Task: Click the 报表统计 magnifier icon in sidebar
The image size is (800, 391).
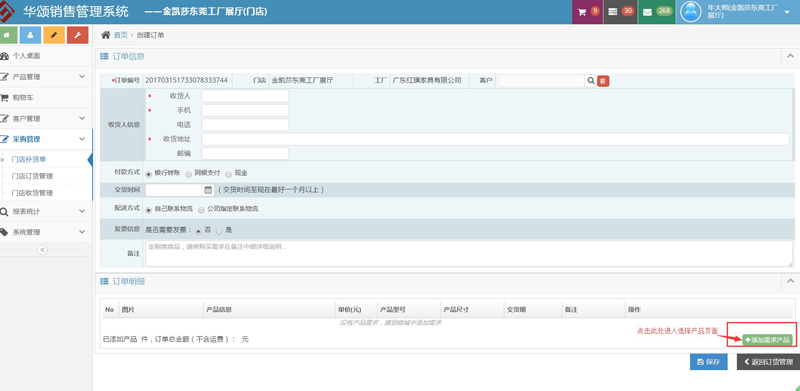Action: coord(4,211)
